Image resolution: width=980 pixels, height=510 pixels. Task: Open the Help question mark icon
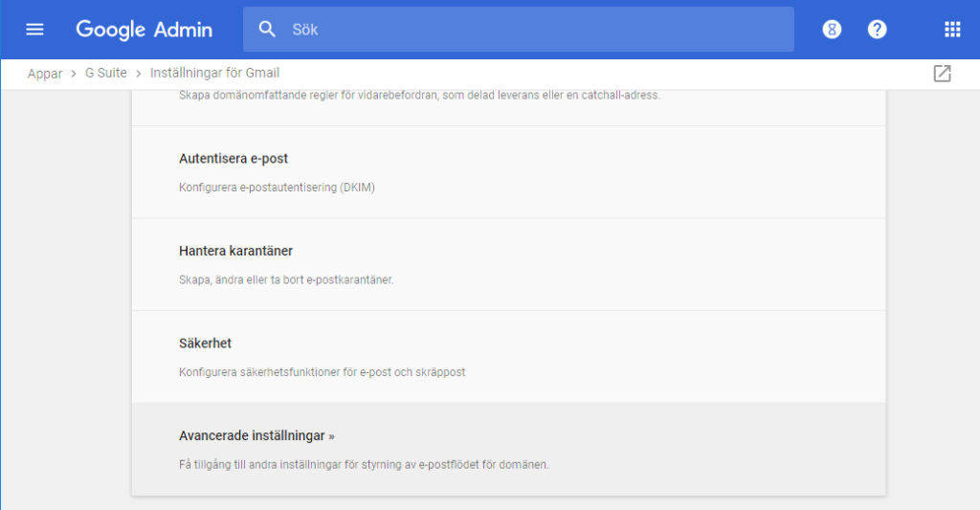[877, 30]
